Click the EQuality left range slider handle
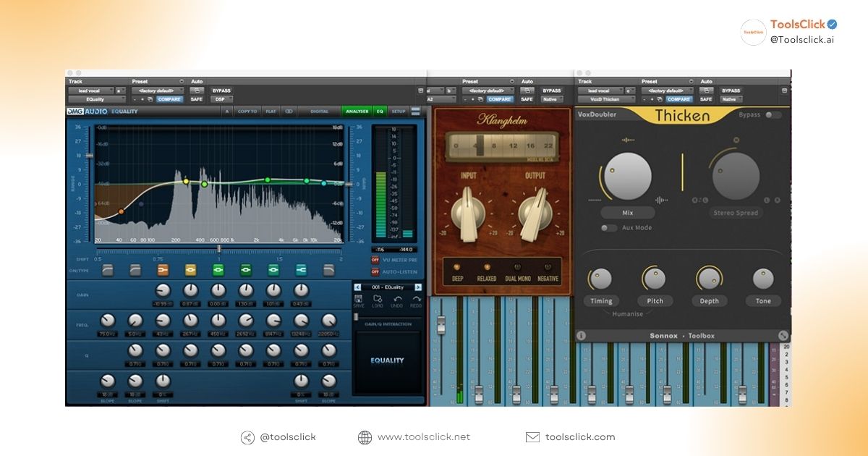This screenshot has height=456, width=868. (90, 156)
